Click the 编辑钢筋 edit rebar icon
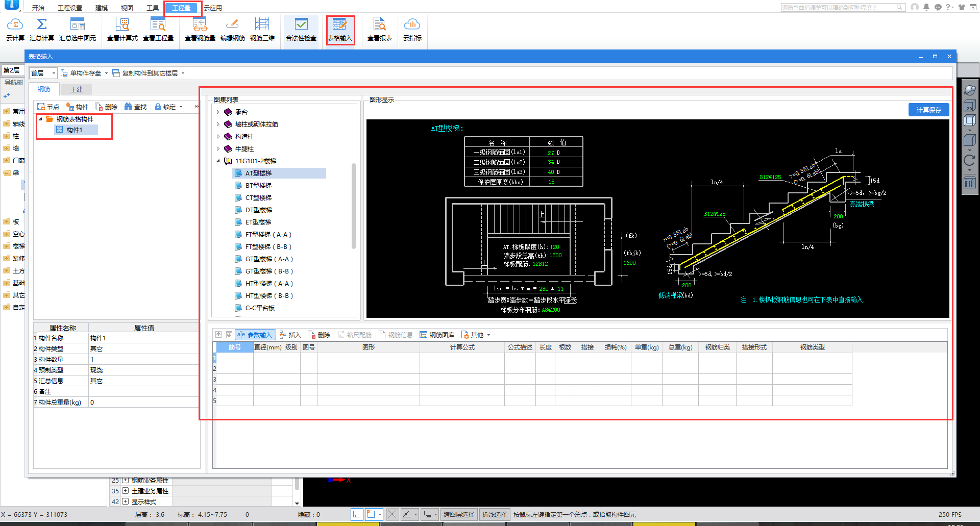The image size is (980, 526). pyautogui.click(x=232, y=30)
